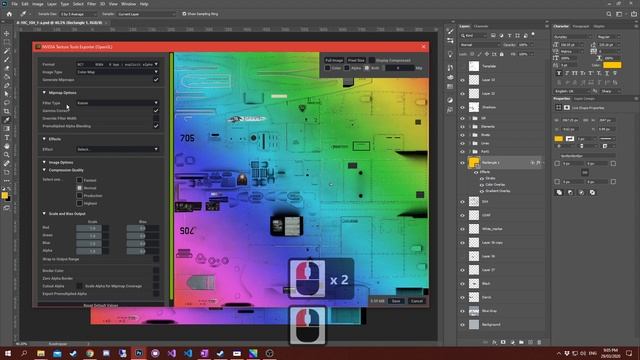Open File Explorer from the taskbar
The width and height of the screenshot is (640, 360).
tap(41, 353)
